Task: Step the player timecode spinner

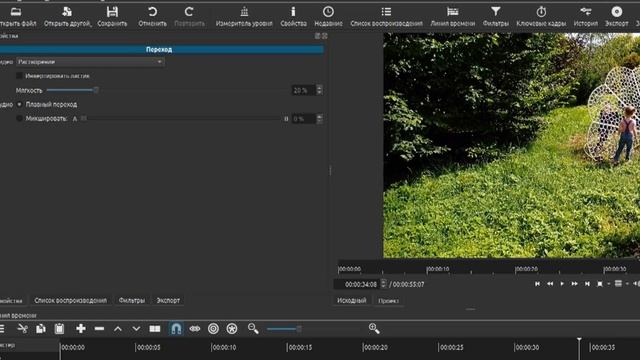Action: pos(384,284)
